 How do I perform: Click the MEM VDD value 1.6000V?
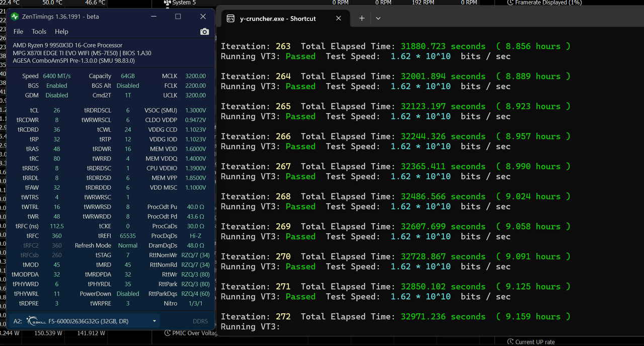tap(195, 149)
